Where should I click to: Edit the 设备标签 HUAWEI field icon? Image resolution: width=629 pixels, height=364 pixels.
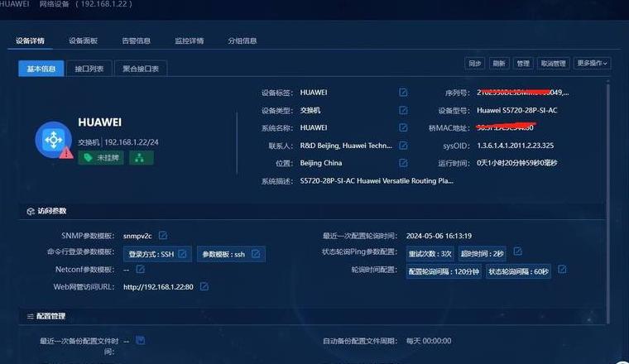pos(403,93)
